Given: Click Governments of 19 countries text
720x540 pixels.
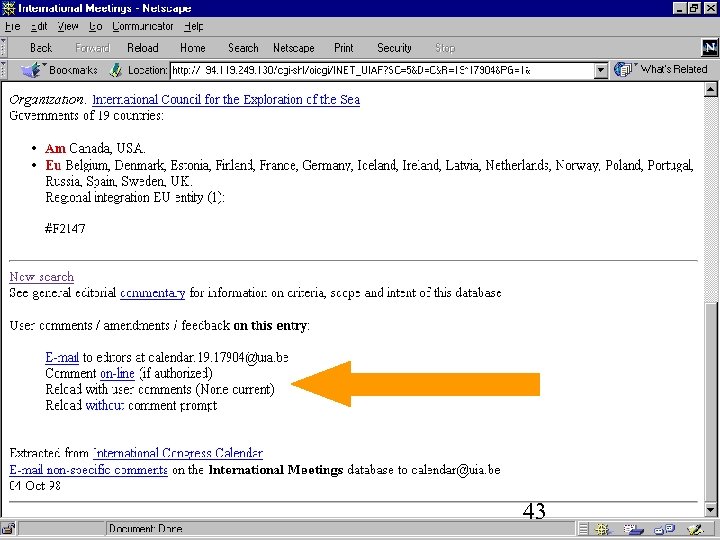Looking at the screenshot, I should tap(86, 115).
